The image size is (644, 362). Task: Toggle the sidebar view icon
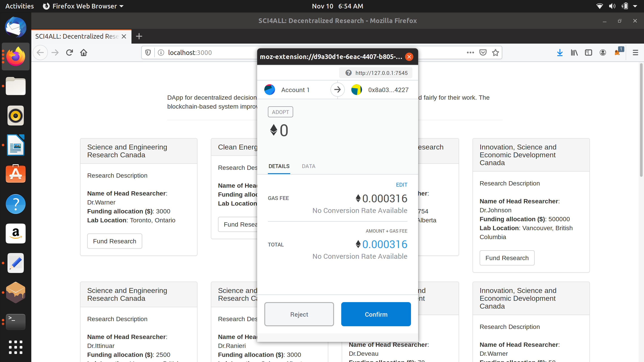click(x=589, y=53)
